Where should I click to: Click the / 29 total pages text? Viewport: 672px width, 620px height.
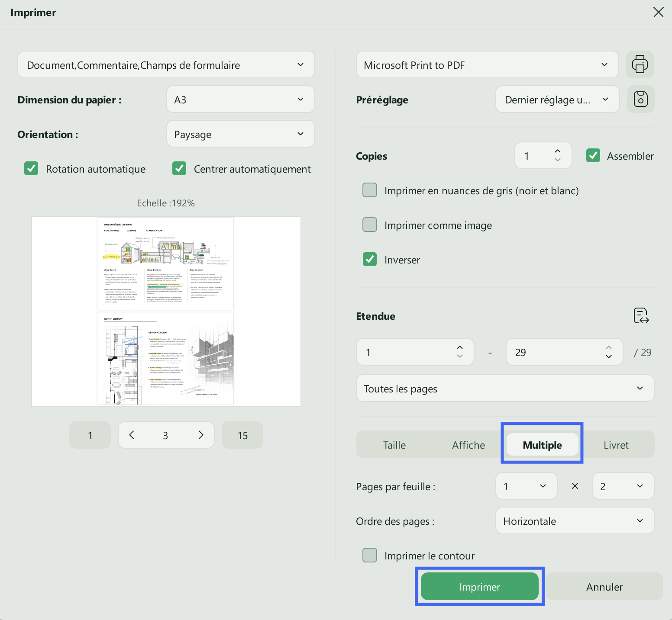coord(643,352)
